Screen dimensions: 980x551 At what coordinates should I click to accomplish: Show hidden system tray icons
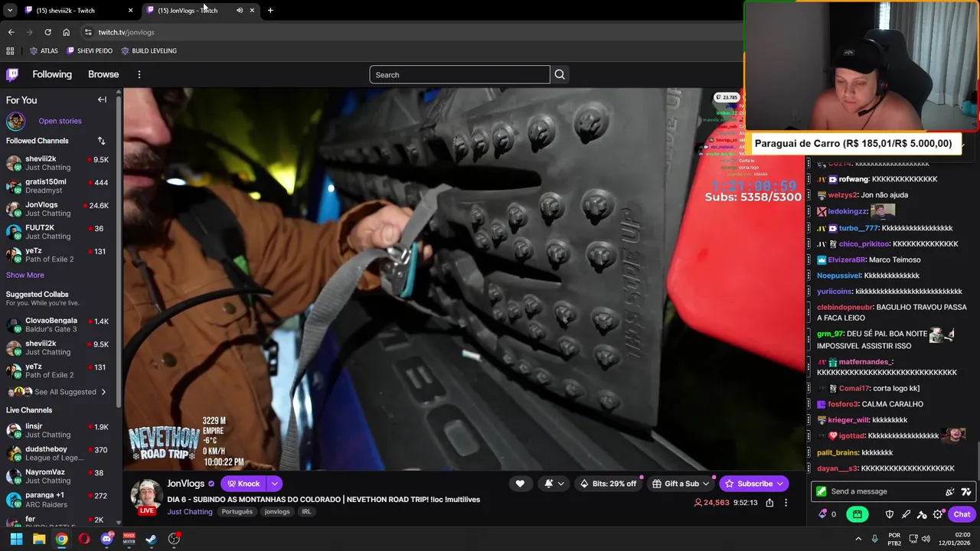[857, 539]
